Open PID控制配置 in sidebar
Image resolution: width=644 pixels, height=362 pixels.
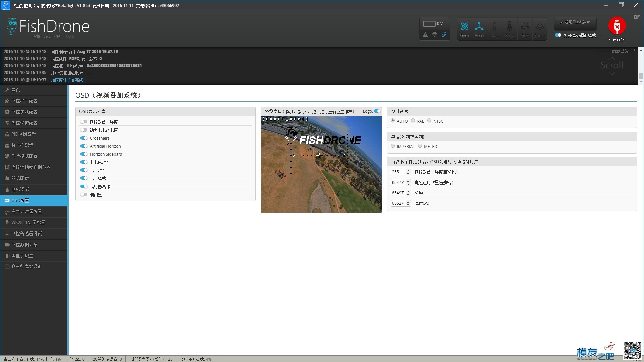[x=34, y=134]
